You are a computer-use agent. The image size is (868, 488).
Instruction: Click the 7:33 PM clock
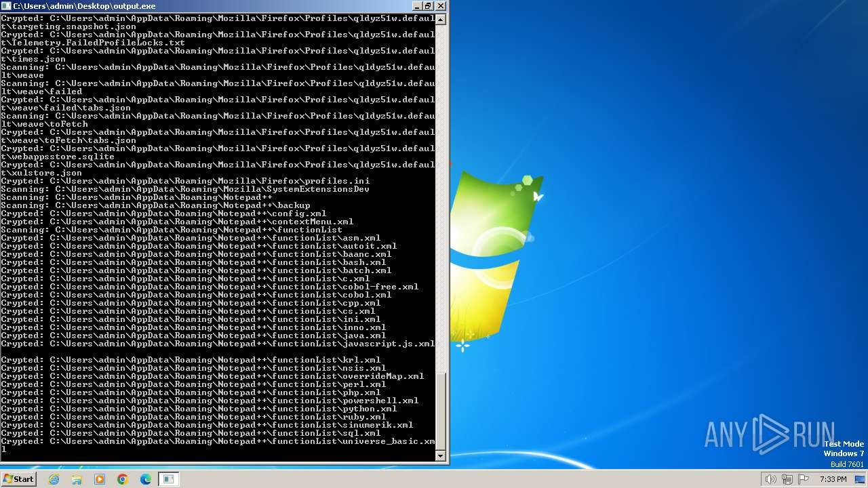tap(833, 479)
